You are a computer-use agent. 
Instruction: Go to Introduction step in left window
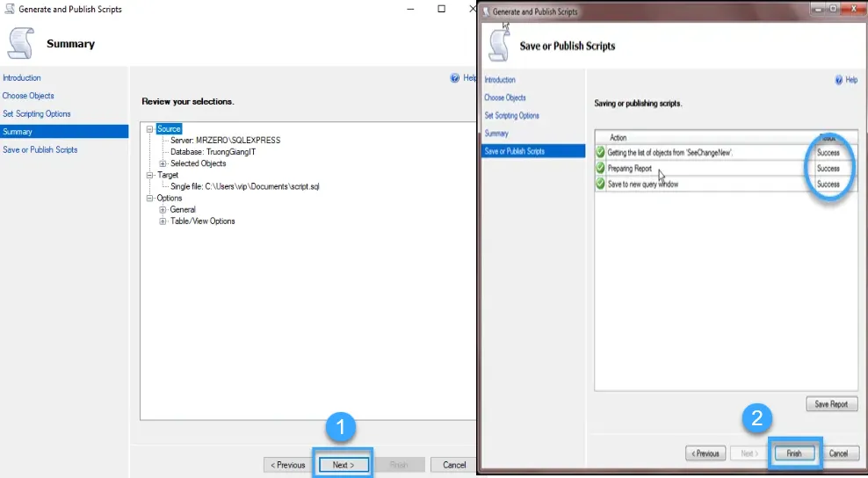pos(22,77)
